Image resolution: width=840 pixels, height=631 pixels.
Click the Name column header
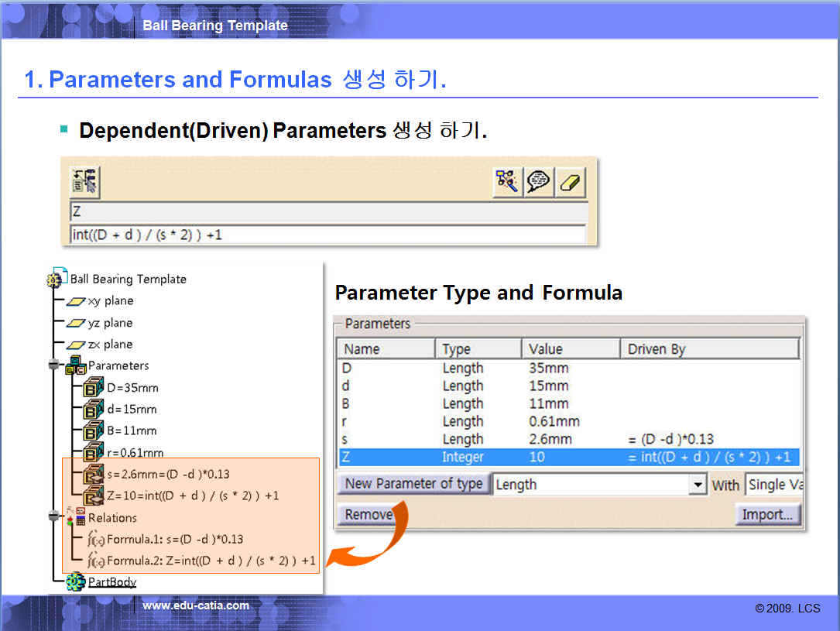point(386,349)
